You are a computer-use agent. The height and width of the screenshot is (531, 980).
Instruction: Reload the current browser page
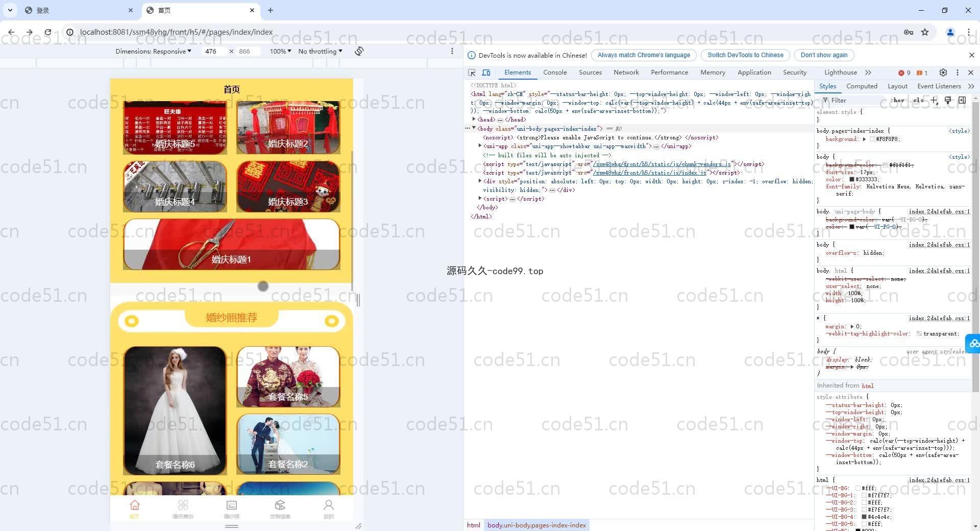[x=48, y=32]
